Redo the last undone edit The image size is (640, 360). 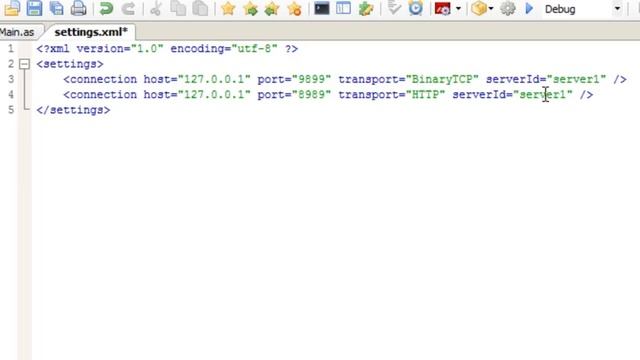pos(129,9)
